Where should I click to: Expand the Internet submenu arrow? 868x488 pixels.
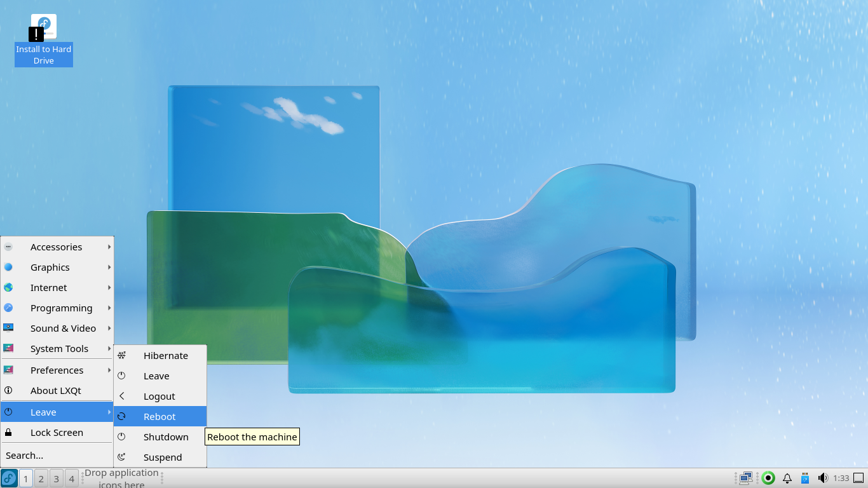pyautogui.click(x=109, y=287)
